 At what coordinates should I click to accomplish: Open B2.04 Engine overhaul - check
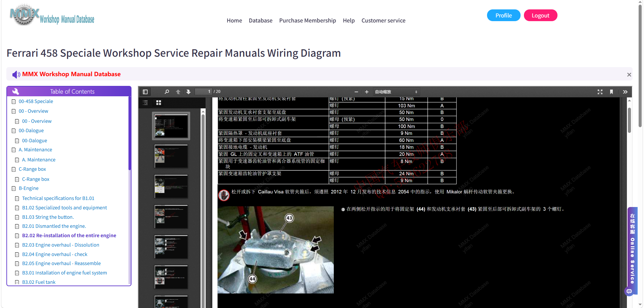pyautogui.click(x=55, y=255)
